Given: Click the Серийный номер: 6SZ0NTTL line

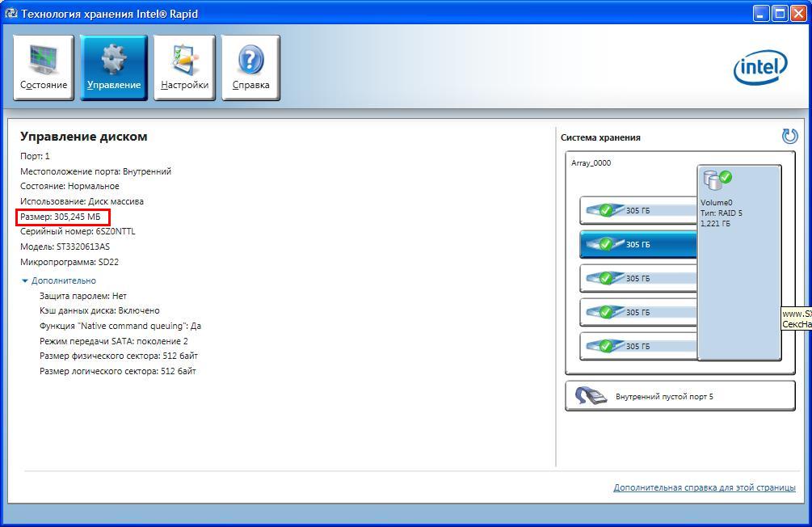Looking at the screenshot, I should click(78, 232).
